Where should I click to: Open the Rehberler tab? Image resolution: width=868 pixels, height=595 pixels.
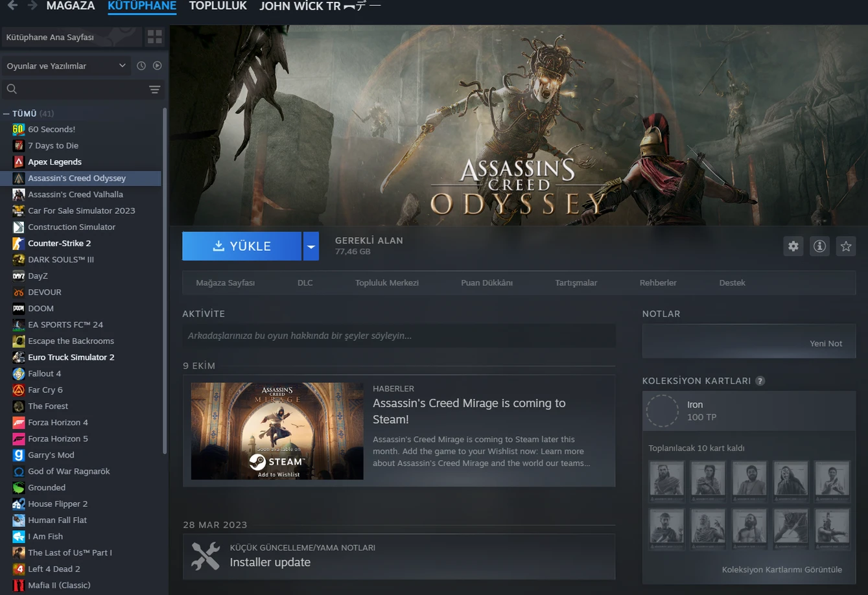point(658,283)
